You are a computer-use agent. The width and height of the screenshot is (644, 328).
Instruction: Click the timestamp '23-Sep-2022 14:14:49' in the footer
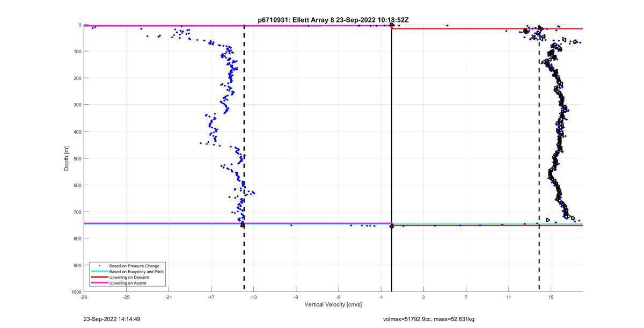(112, 319)
